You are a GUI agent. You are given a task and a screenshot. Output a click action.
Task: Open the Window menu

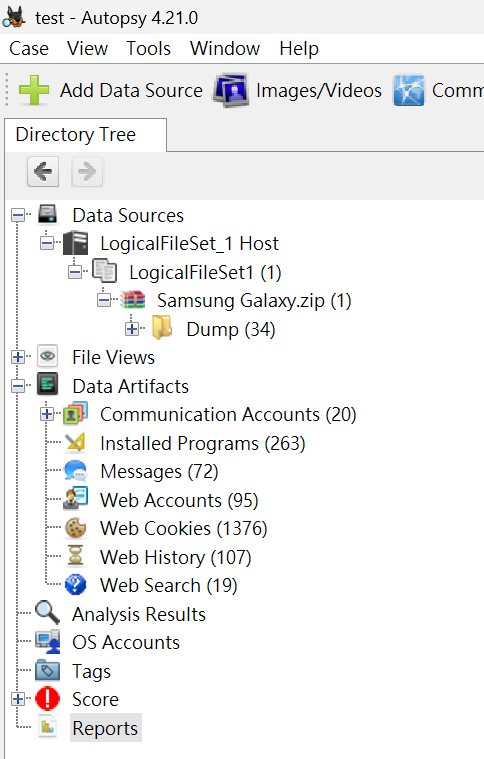pos(225,48)
